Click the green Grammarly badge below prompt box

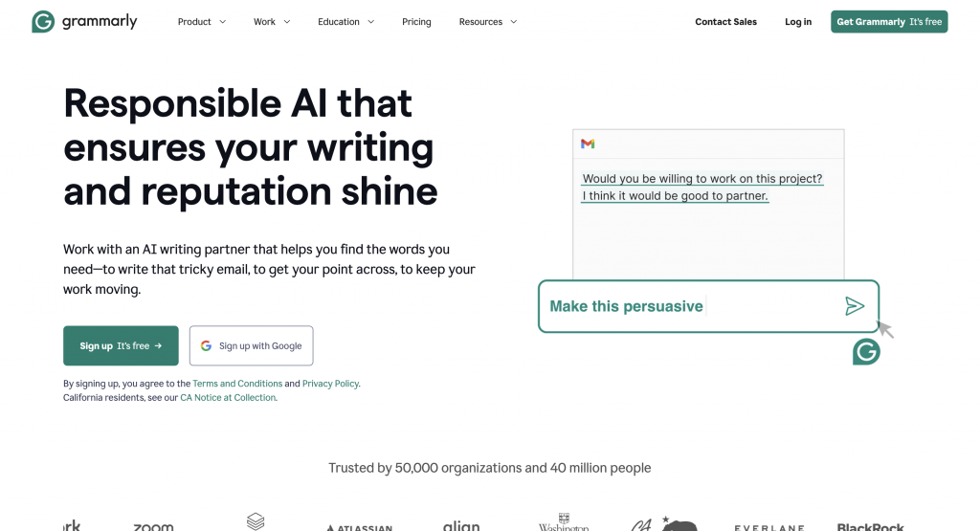click(866, 352)
